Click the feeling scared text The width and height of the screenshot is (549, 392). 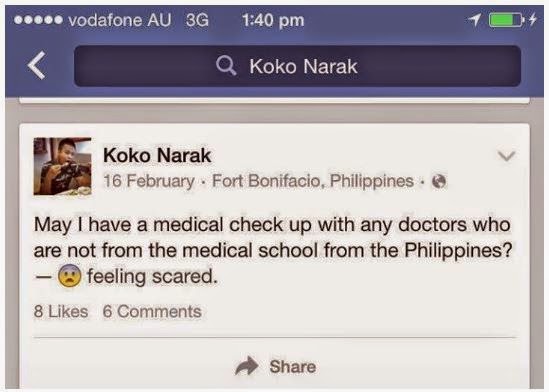[152, 276]
